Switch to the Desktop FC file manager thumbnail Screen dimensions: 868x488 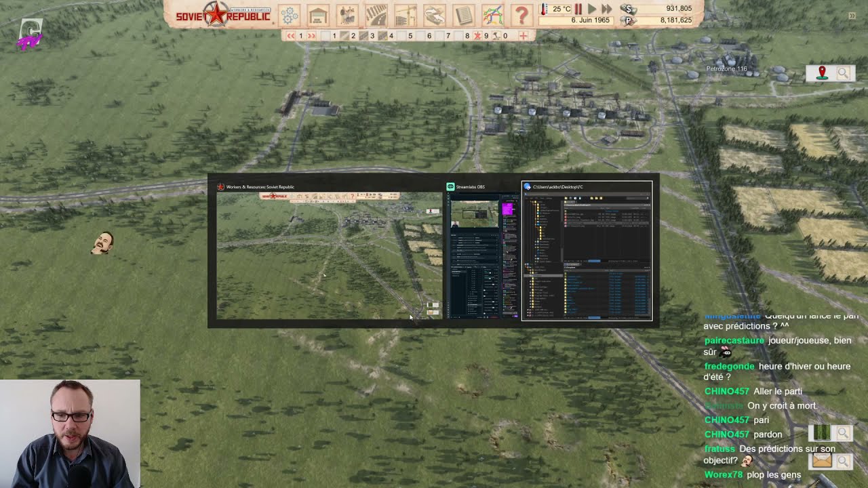[x=587, y=250]
